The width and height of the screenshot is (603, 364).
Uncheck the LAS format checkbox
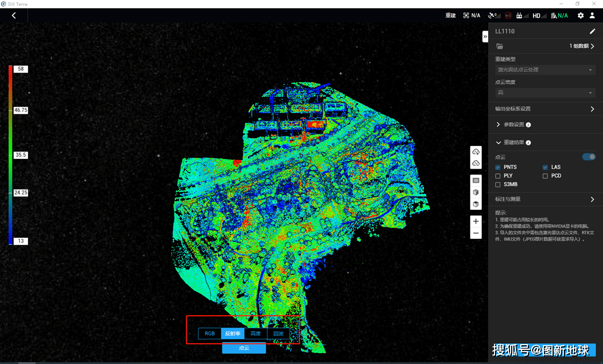546,167
